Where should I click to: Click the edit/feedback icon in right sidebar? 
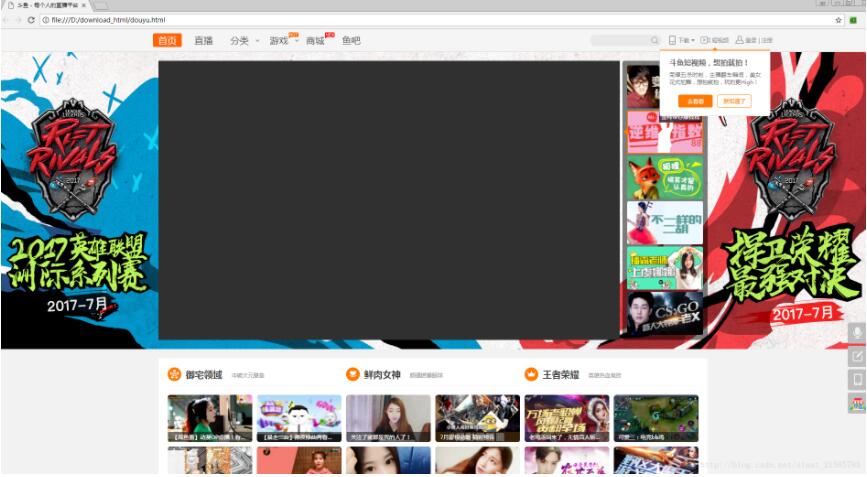(x=857, y=357)
